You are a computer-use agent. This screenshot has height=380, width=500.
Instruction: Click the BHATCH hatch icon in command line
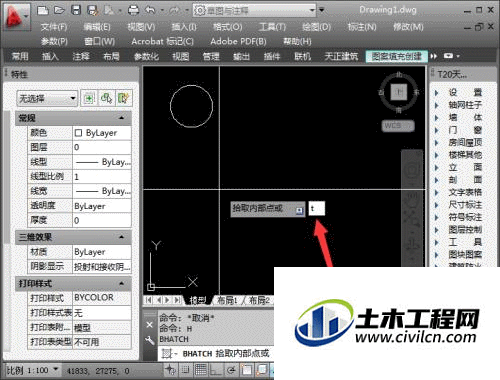pos(166,354)
